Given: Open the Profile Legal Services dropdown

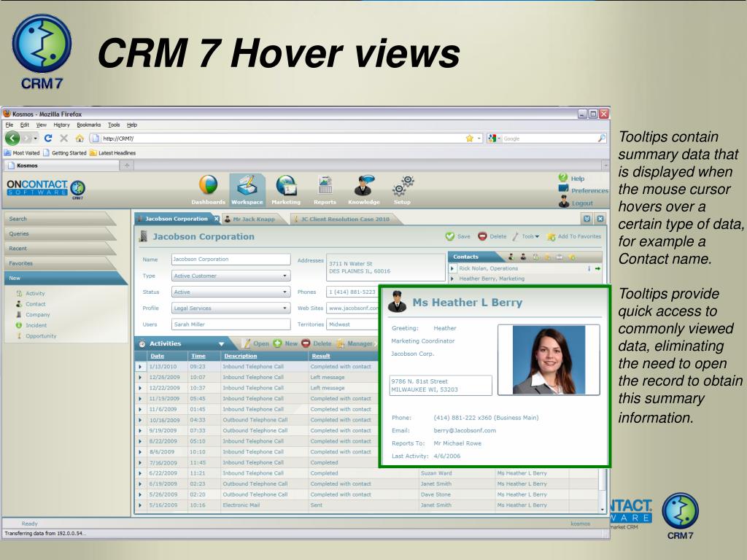Looking at the screenshot, I should click(231, 308).
